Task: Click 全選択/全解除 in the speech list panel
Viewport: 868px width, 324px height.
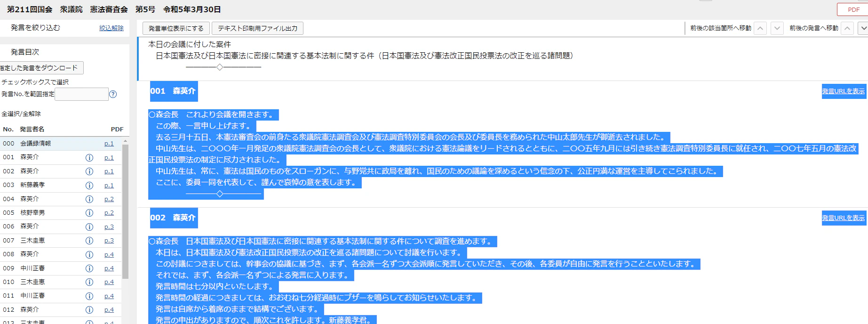Action: [x=21, y=114]
